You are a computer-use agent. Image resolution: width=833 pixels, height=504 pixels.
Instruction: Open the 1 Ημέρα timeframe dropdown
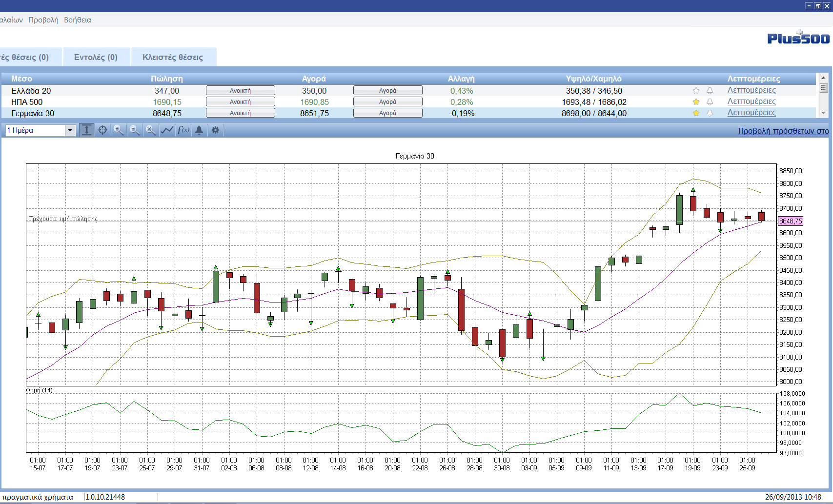click(70, 130)
